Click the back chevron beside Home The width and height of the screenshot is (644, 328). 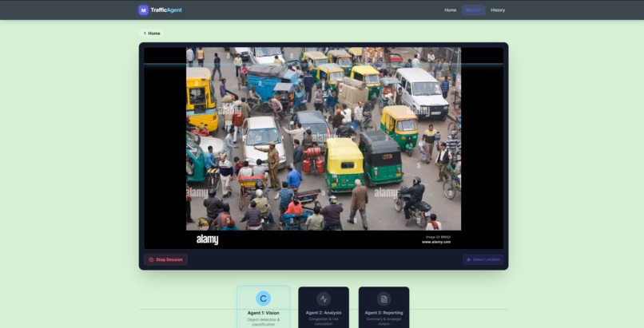pyautogui.click(x=145, y=34)
